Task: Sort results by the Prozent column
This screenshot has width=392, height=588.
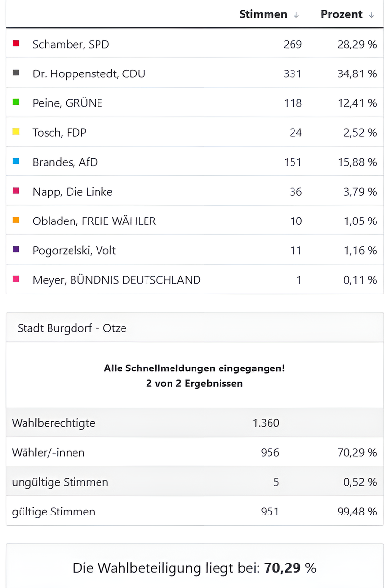Action: pyautogui.click(x=342, y=14)
